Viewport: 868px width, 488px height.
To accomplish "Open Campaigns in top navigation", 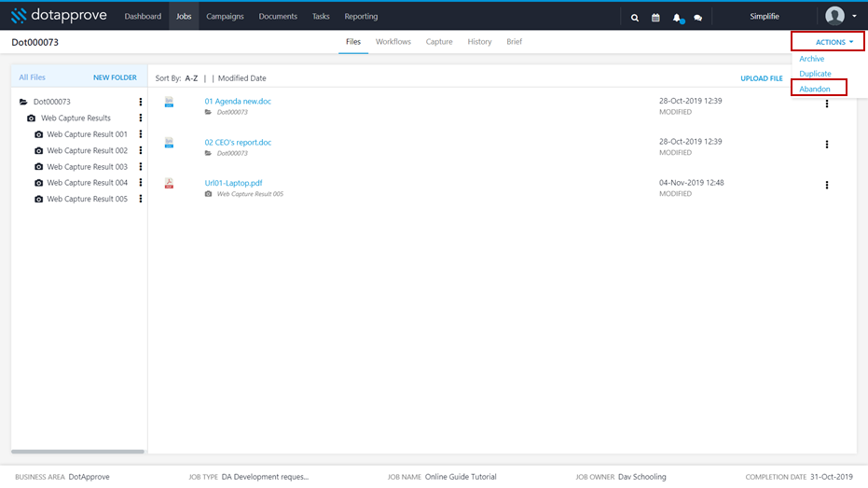I will 225,17.
